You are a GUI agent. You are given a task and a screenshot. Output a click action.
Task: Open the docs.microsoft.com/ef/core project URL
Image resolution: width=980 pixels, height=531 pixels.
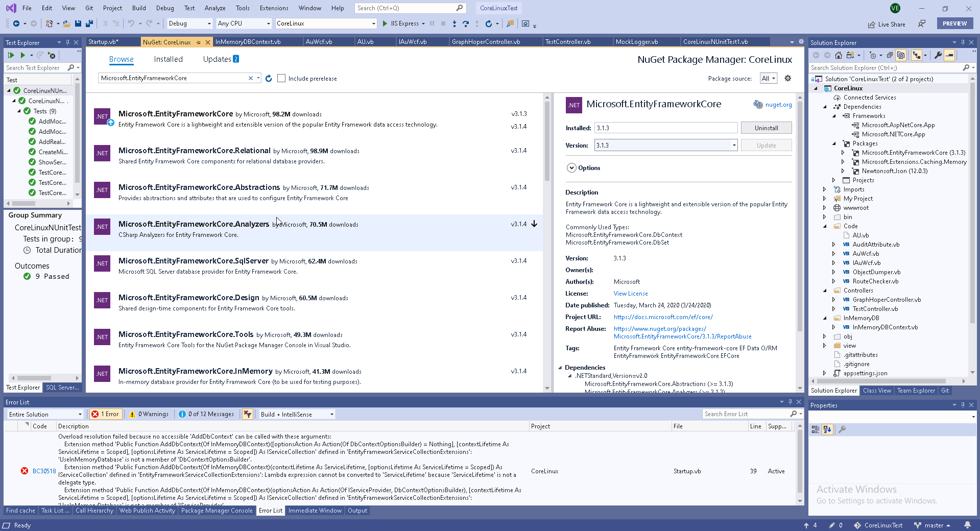click(x=663, y=317)
